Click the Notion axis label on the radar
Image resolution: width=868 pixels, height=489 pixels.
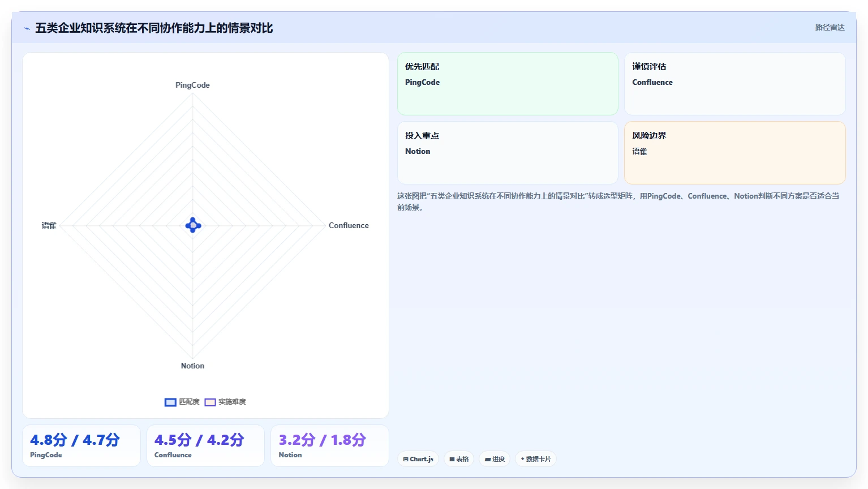pyautogui.click(x=192, y=366)
